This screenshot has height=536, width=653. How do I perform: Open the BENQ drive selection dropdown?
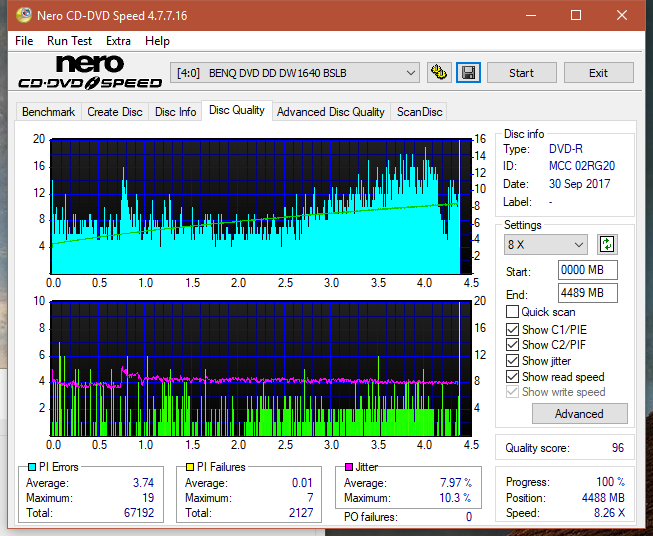click(294, 73)
